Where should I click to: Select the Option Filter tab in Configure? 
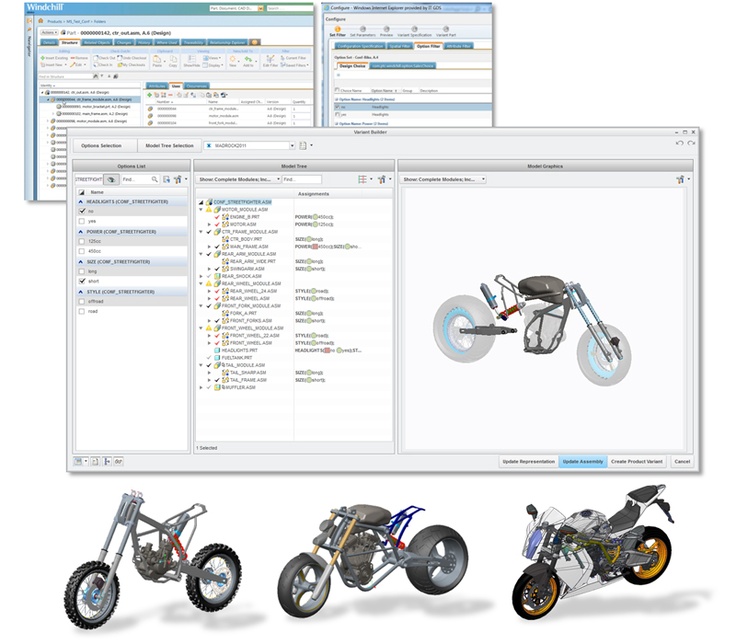coord(429,46)
